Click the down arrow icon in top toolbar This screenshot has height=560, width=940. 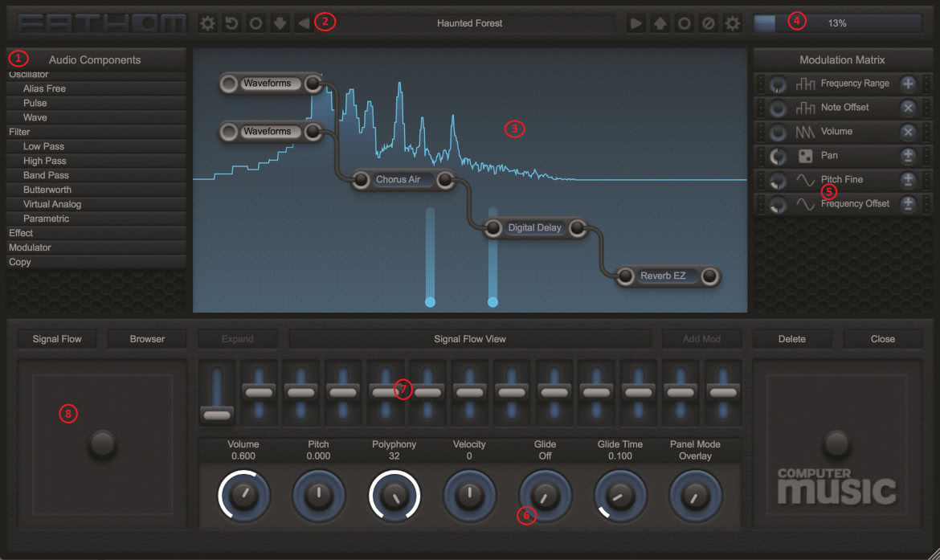point(280,23)
